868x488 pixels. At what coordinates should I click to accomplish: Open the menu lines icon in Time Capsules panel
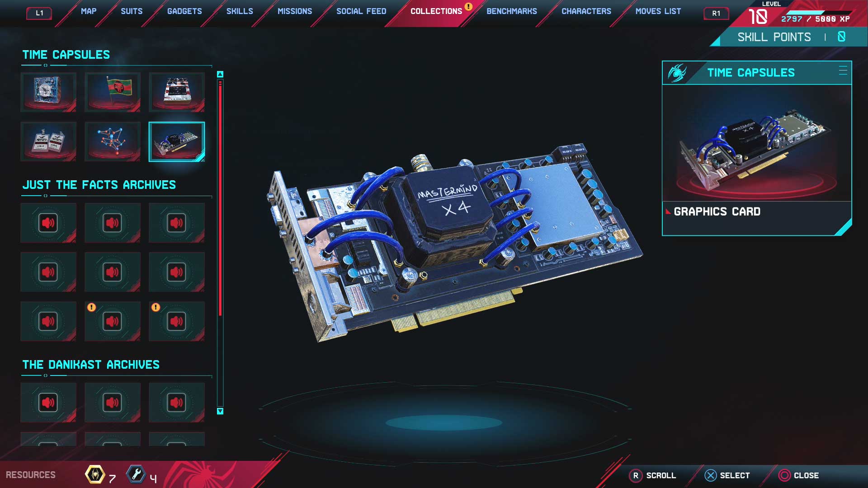843,70
